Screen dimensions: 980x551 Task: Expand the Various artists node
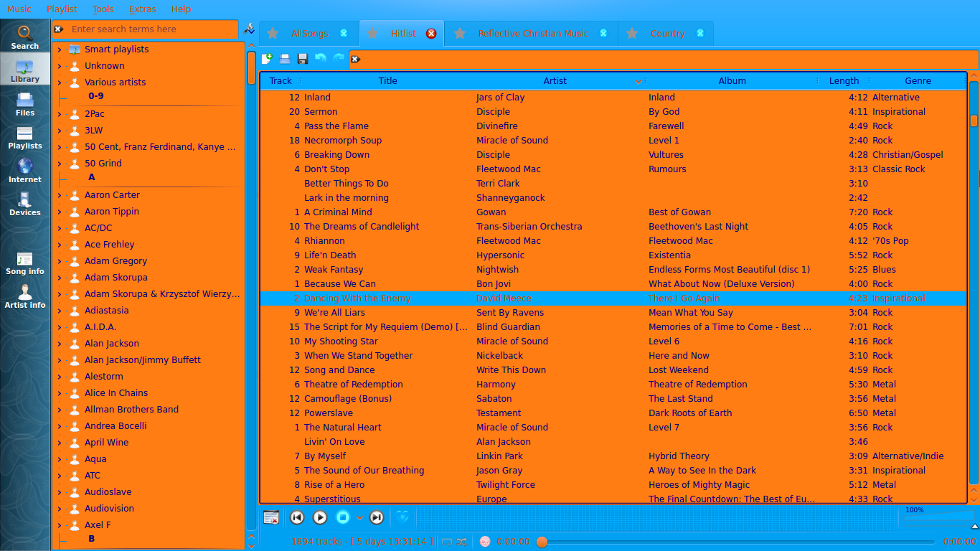60,83
